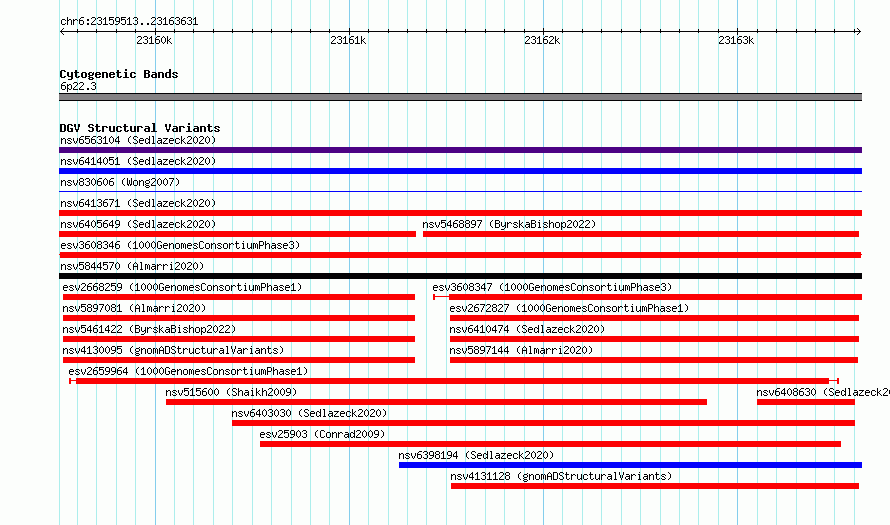This screenshot has width=890, height=525.
Task: Open esv2668259 (1000GenomesConsortiumPhase1) label
Action: (x=182, y=287)
